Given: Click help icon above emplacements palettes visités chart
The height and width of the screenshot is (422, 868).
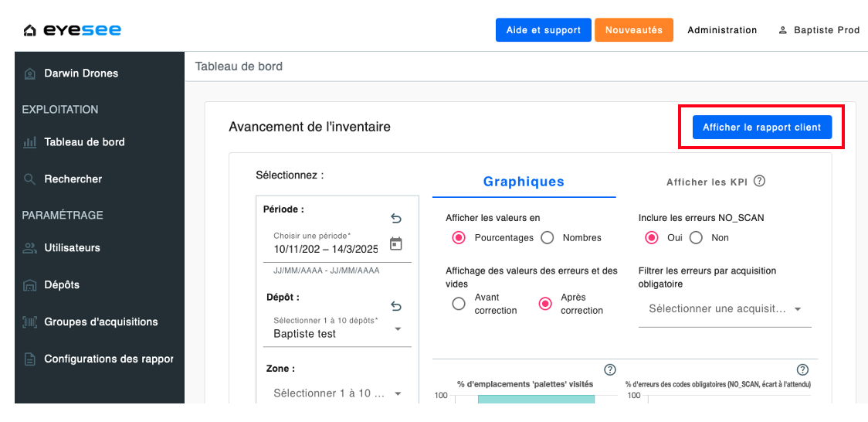Looking at the screenshot, I should [x=610, y=370].
